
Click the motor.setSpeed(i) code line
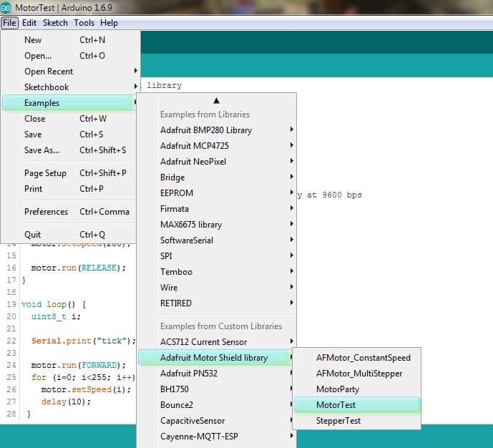tap(86, 389)
